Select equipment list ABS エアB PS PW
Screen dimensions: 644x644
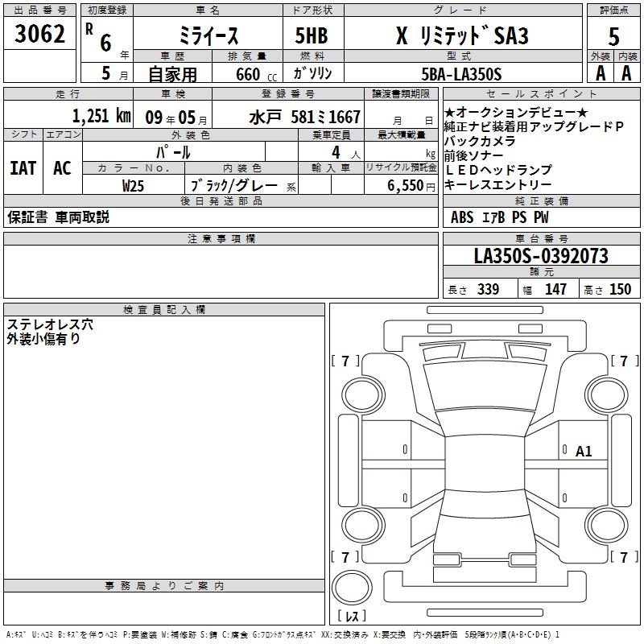(x=499, y=217)
